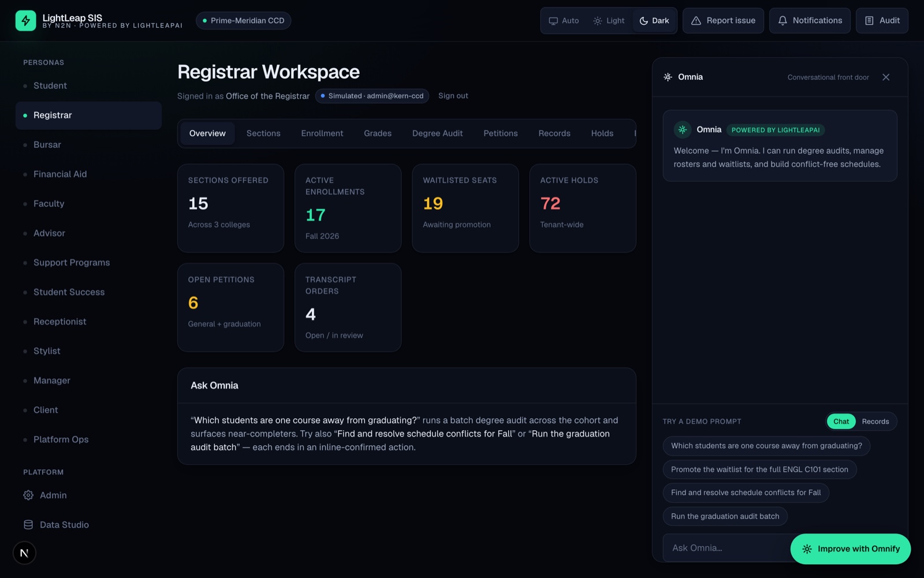Open the Holds tab

click(602, 133)
